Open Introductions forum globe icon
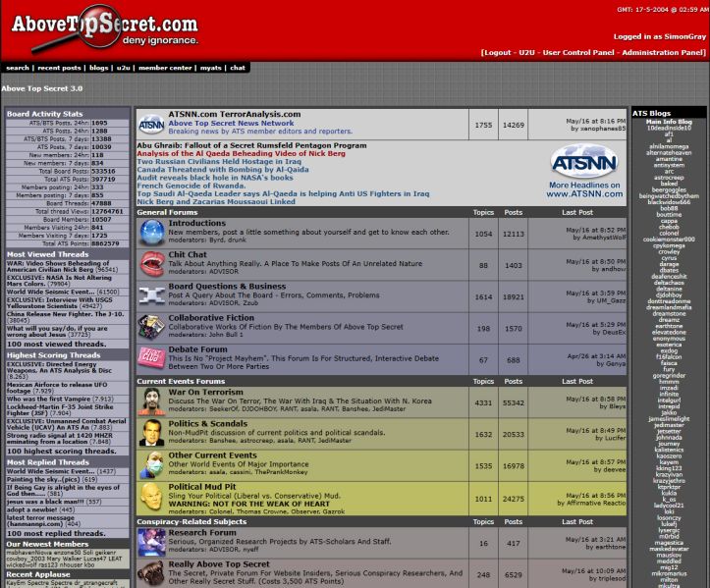 coord(152,233)
